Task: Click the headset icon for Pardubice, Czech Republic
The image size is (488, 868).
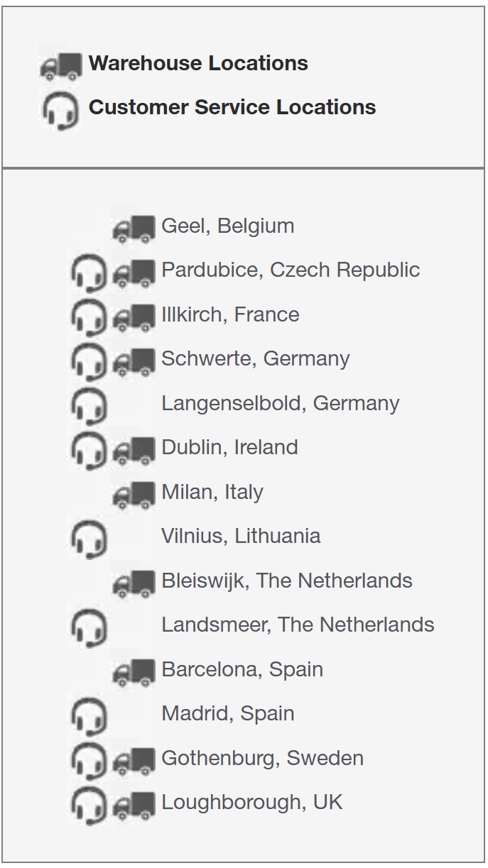Action: (89, 273)
